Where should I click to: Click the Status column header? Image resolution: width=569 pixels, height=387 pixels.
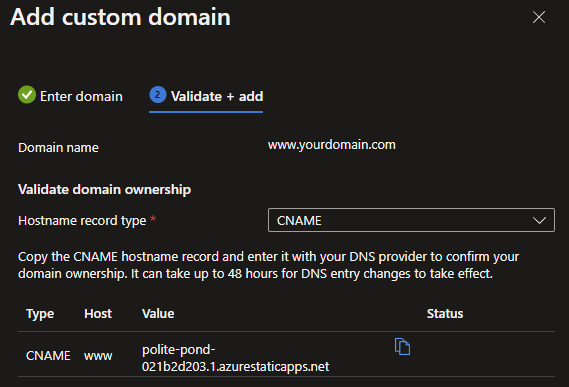point(445,314)
